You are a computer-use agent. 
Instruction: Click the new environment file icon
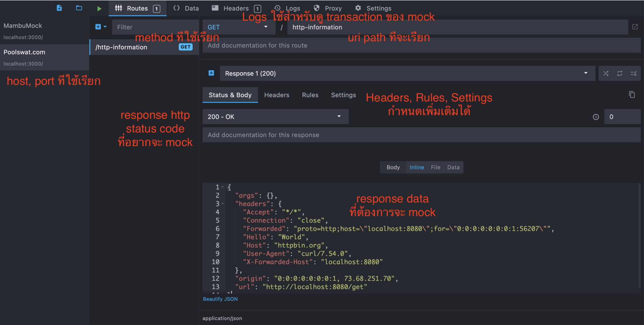tap(59, 8)
